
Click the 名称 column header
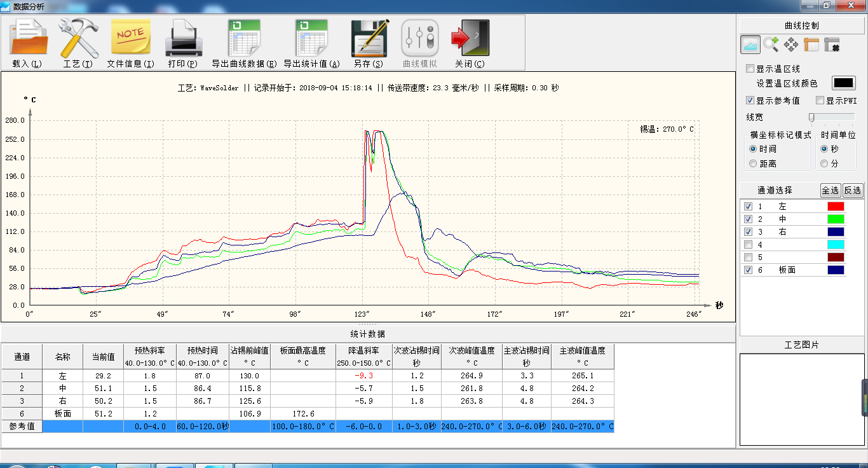tap(63, 357)
